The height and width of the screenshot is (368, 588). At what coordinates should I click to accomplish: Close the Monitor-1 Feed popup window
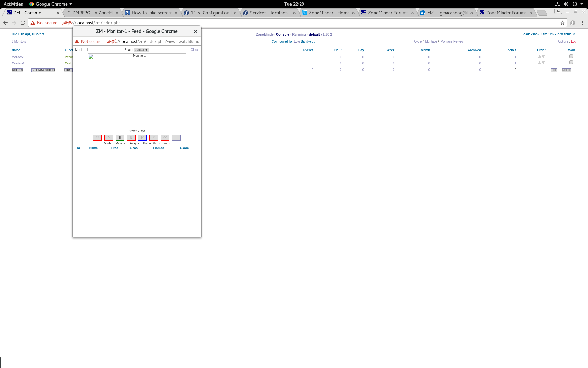(196, 31)
